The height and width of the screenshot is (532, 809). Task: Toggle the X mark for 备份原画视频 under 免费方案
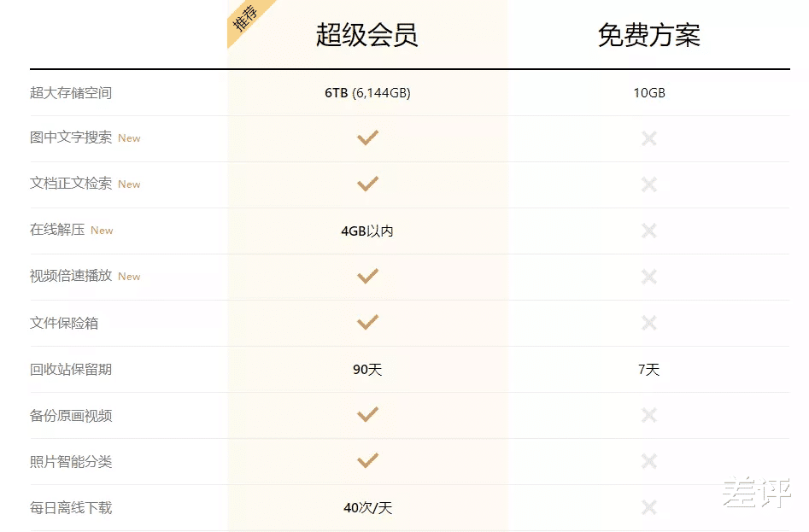pyautogui.click(x=648, y=414)
